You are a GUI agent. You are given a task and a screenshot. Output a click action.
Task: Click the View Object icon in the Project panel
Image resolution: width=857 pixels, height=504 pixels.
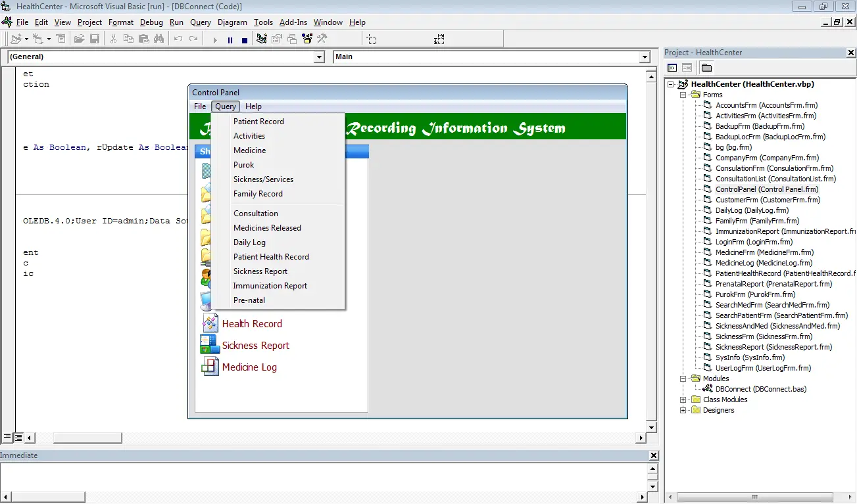(x=687, y=68)
